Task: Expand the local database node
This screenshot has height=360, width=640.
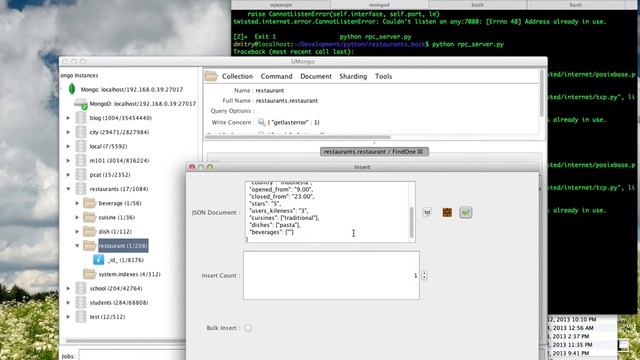Action: 68,146
